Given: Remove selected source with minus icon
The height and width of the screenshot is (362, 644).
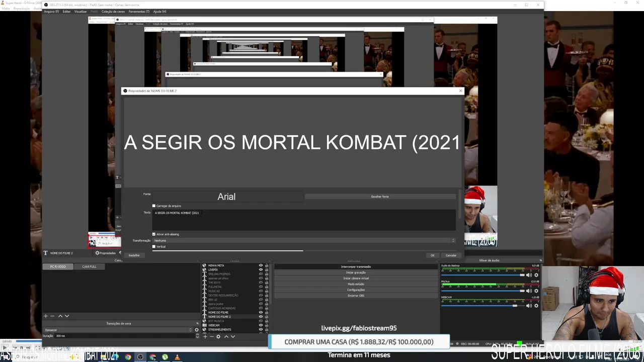Looking at the screenshot, I should point(212,336).
